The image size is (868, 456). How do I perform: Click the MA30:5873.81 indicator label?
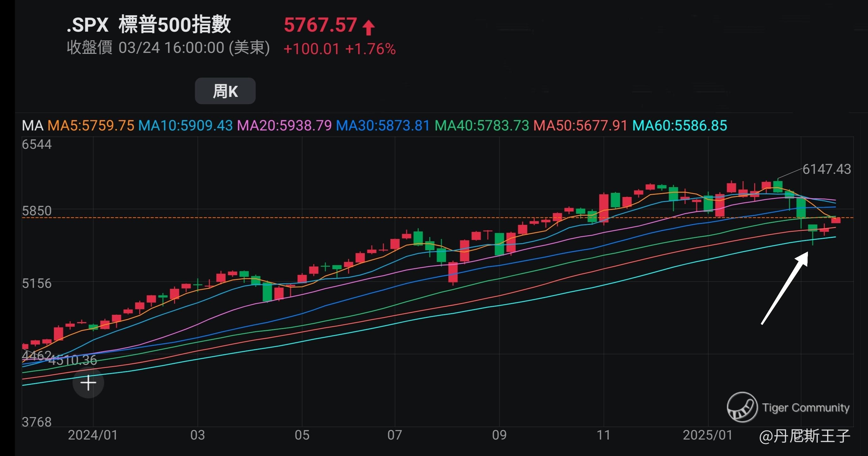pos(383,126)
